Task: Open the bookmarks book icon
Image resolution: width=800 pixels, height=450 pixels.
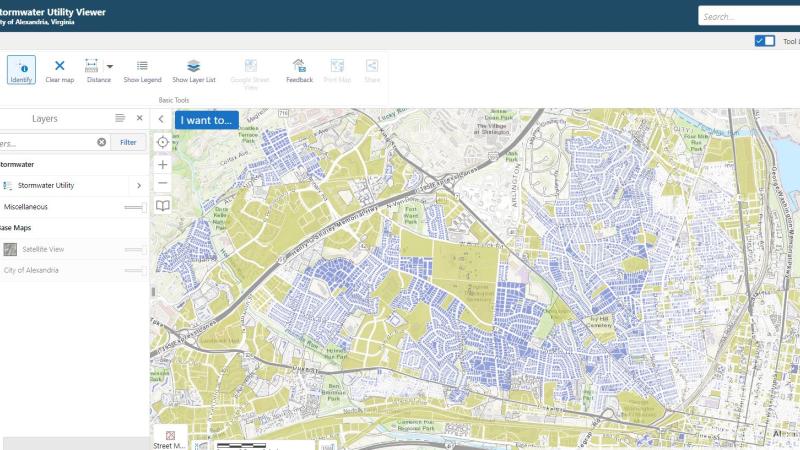Action: pyautogui.click(x=163, y=206)
